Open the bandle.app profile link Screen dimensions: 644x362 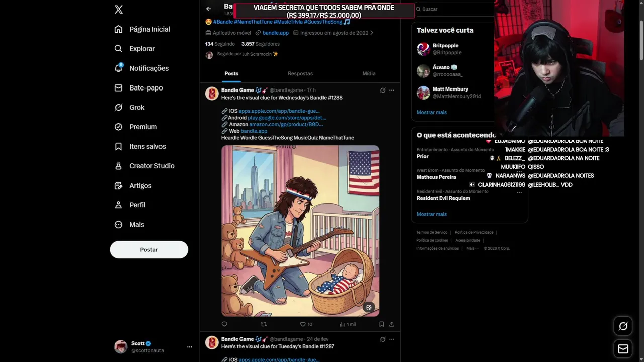coord(275,33)
